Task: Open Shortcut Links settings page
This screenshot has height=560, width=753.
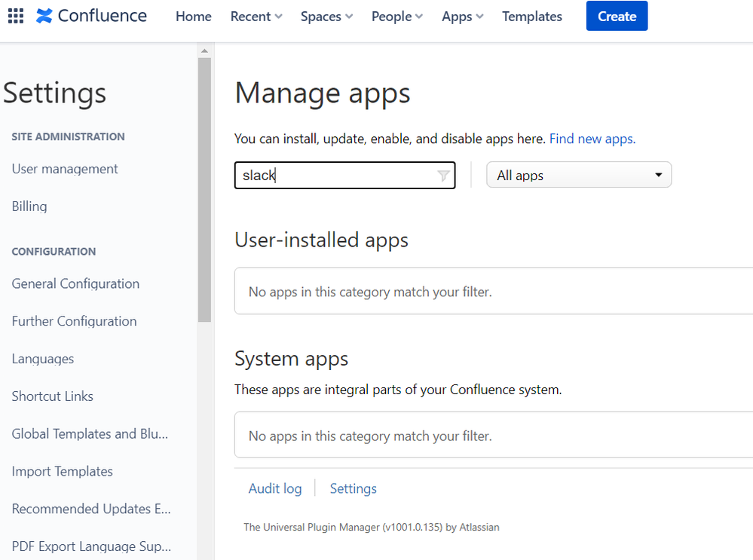Action: pos(52,396)
